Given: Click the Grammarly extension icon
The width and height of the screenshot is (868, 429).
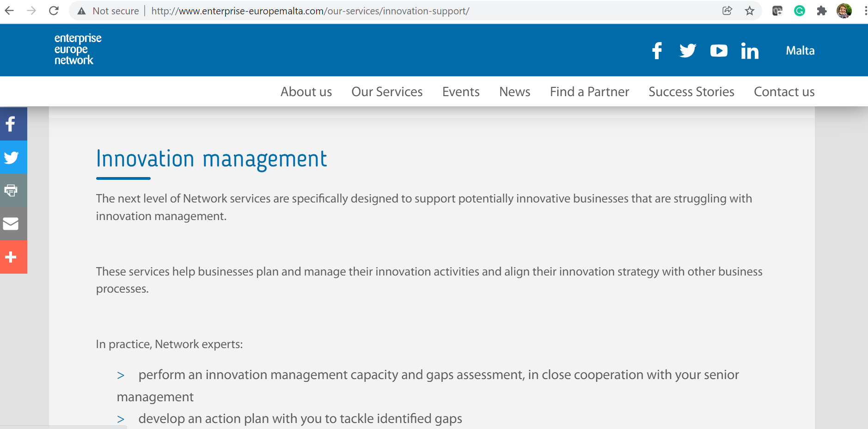Looking at the screenshot, I should coord(799,11).
